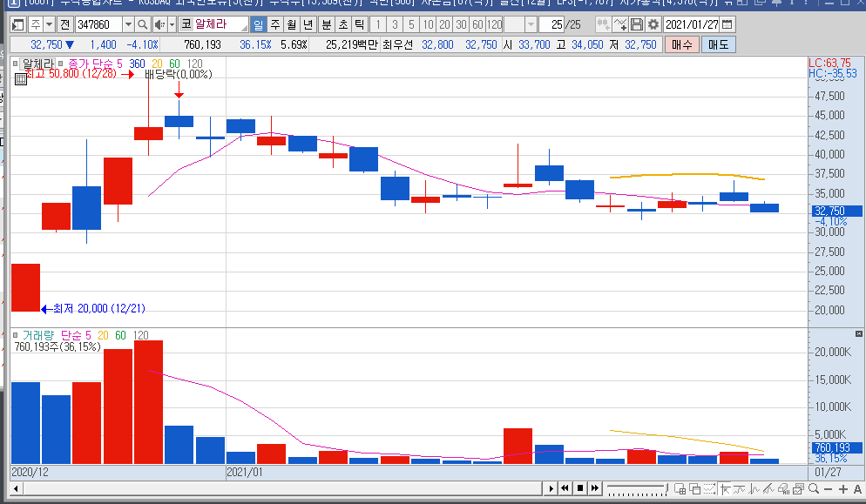Click the 매수 buy button
The width and height of the screenshot is (866, 504).
pos(682,44)
